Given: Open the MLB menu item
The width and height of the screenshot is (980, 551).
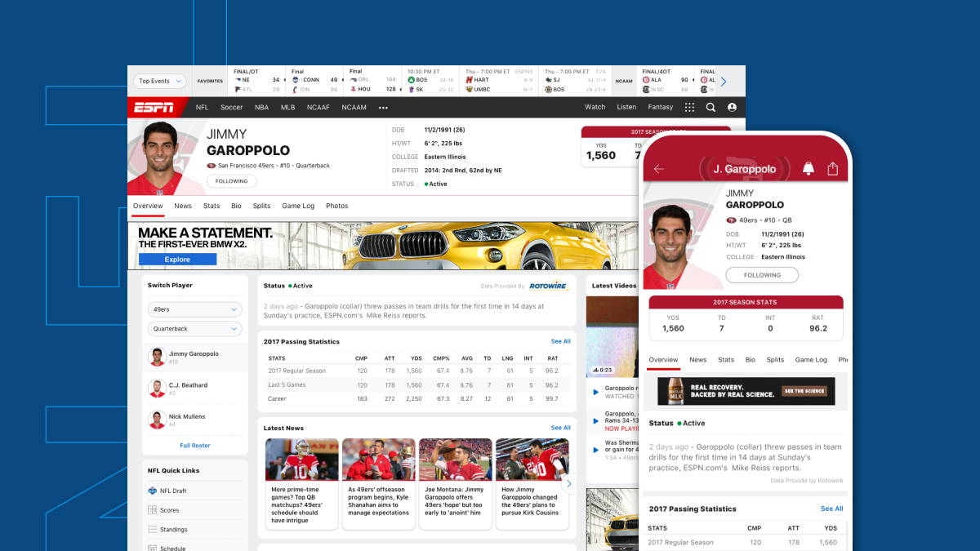Looking at the screenshot, I should [x=287, y=108].
